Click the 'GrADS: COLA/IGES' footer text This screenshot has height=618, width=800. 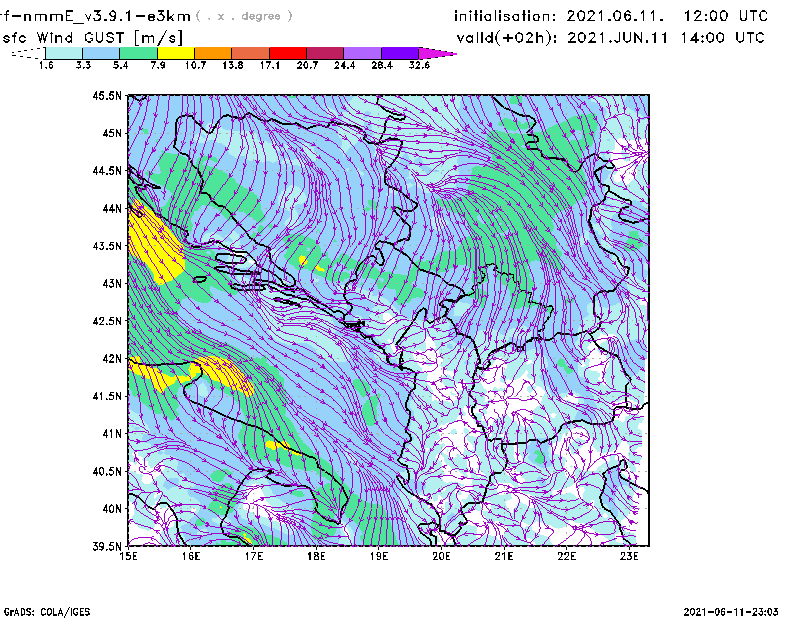47,612
